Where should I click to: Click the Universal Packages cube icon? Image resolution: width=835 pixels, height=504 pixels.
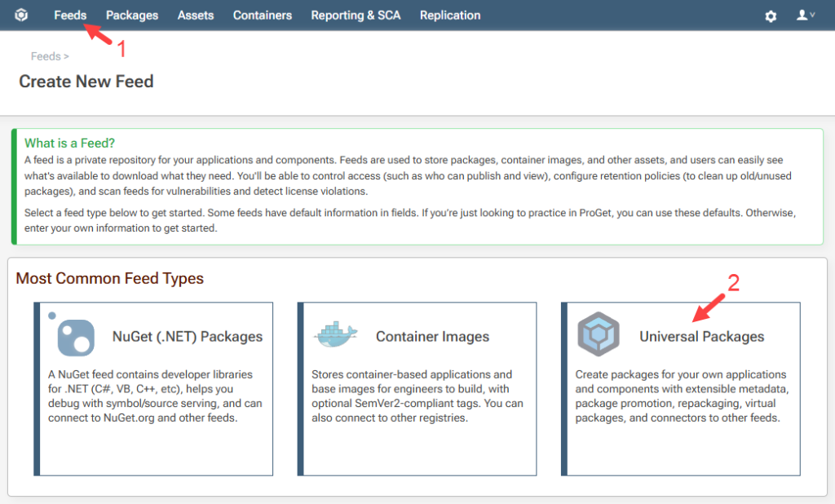pyautogui.click(x=599, y=335)
